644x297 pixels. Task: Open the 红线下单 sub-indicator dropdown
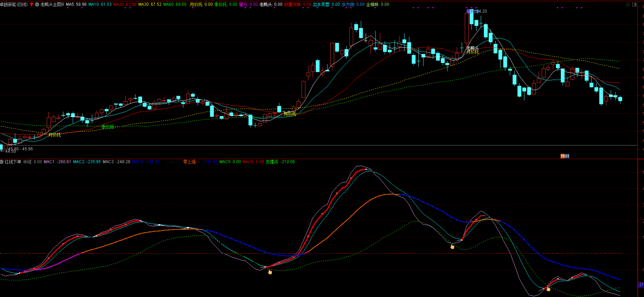tap(2, 162)
